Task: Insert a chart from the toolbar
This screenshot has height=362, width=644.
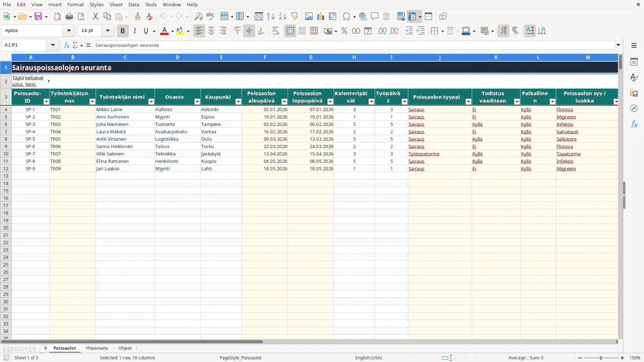Action: 320,17
